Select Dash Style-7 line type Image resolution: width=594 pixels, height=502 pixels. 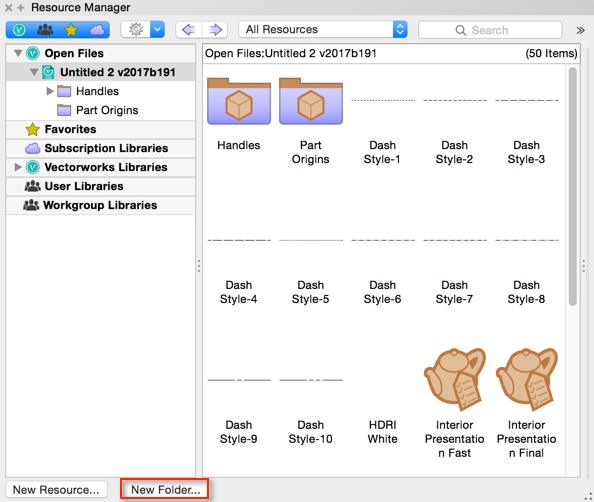click(455, 240)
